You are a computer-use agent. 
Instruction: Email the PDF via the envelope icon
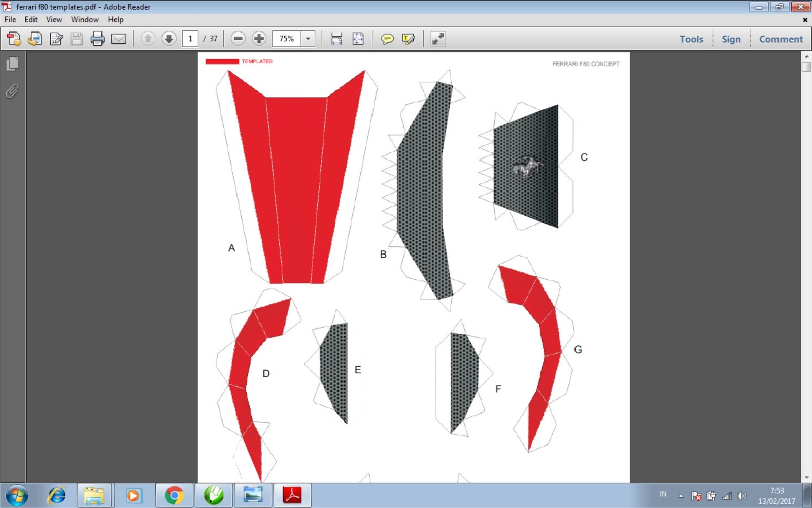tap(119, 38)
